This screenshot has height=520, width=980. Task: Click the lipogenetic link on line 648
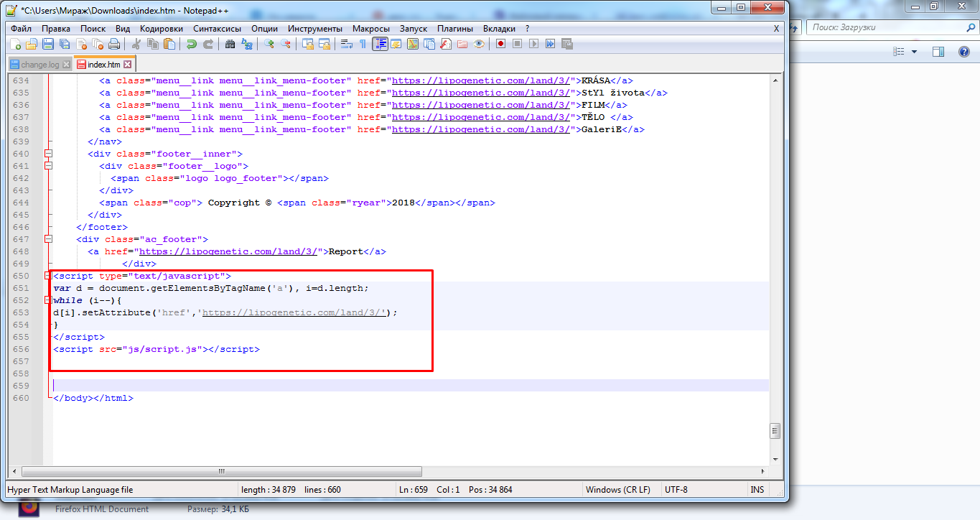point(228,251)
